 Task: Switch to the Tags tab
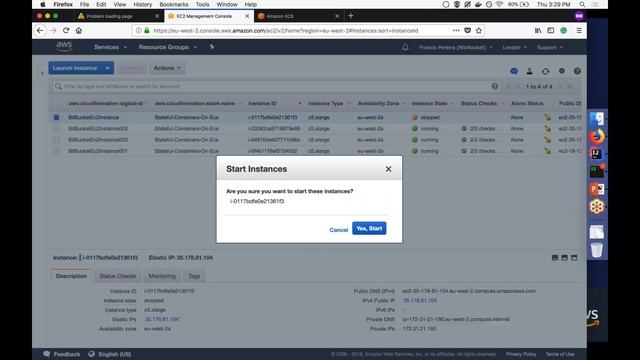[194, 276]
